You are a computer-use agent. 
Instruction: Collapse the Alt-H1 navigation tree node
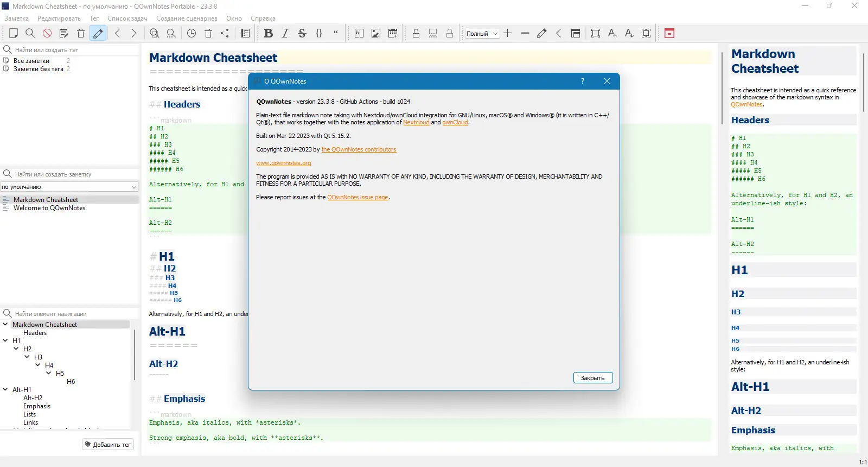pos(5,389)
